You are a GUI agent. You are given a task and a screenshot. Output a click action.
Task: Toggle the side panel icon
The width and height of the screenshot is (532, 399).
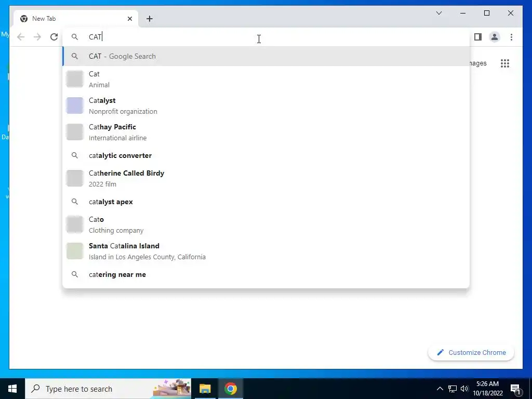point(478,37)
